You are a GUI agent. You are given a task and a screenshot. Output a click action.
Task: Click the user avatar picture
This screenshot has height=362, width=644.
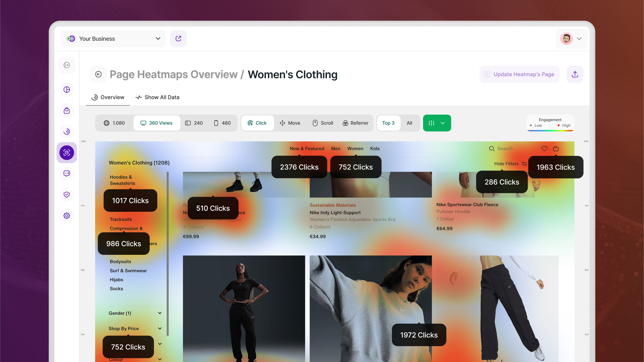(566, 38)
